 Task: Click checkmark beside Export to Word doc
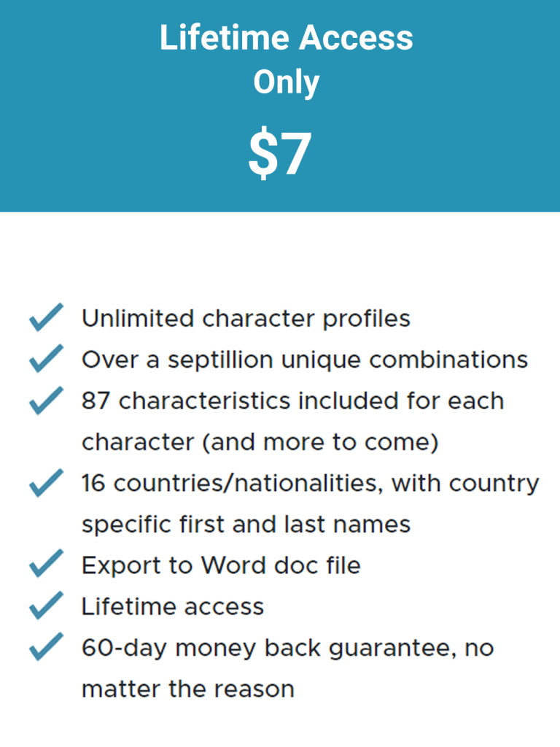[x=46, y=563]
